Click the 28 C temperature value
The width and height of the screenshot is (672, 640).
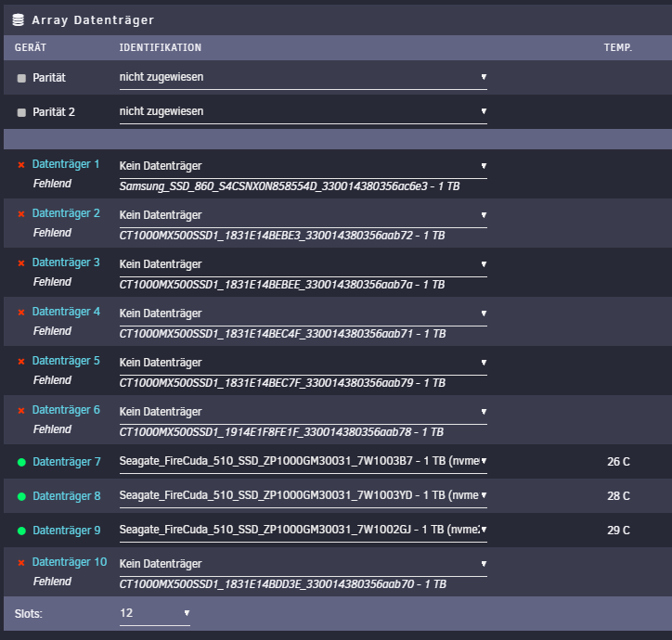tap(618, 496)
